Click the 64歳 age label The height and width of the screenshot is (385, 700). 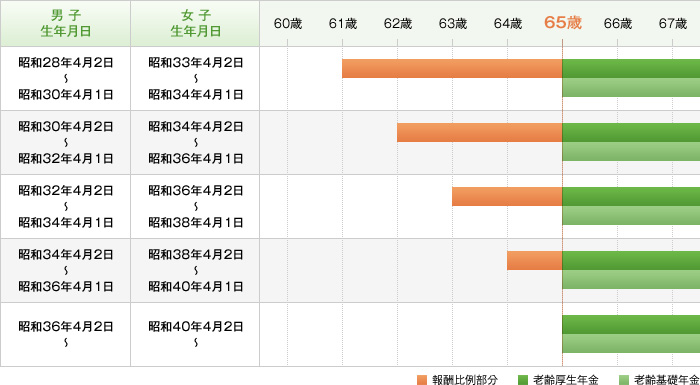[x=508, y=24]
